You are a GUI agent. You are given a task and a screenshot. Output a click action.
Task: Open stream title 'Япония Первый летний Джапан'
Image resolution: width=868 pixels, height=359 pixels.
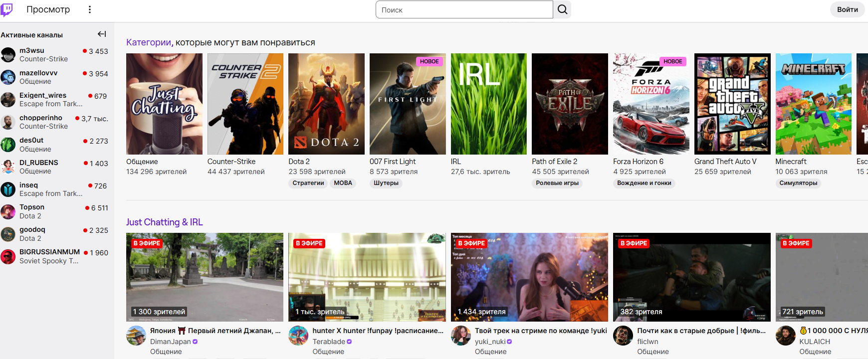216,331
